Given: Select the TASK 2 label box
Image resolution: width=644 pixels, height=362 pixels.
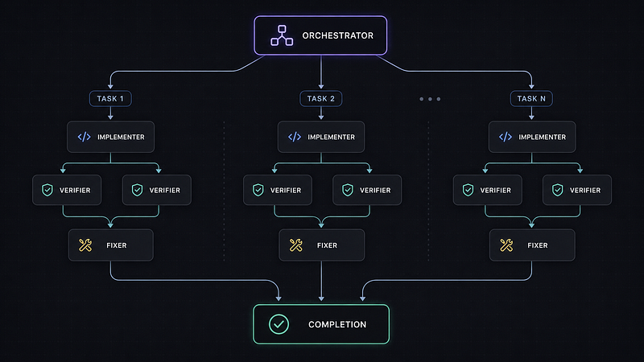Looking at the screenshot, I should click(320, 98).
